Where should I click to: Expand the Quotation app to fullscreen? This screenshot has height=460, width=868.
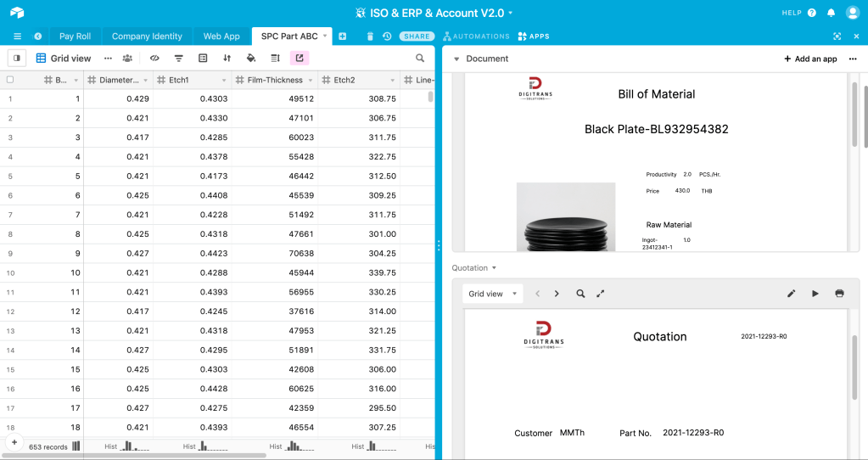pos(601,294)
